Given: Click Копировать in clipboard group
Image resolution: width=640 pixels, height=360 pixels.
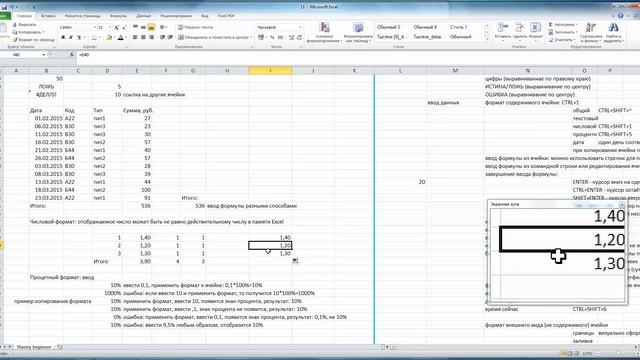Looking at the screenshot, I should (x=28, y=32).
